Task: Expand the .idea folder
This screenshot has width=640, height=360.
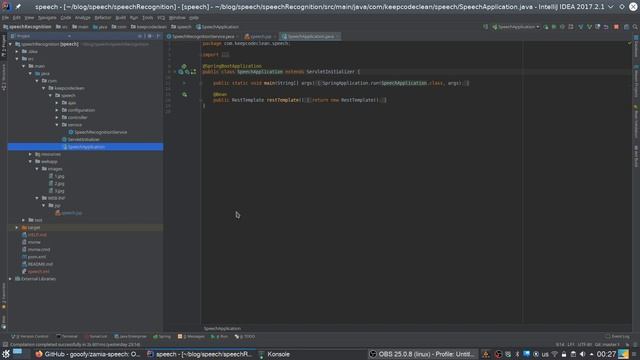Action: click(17, 51)
